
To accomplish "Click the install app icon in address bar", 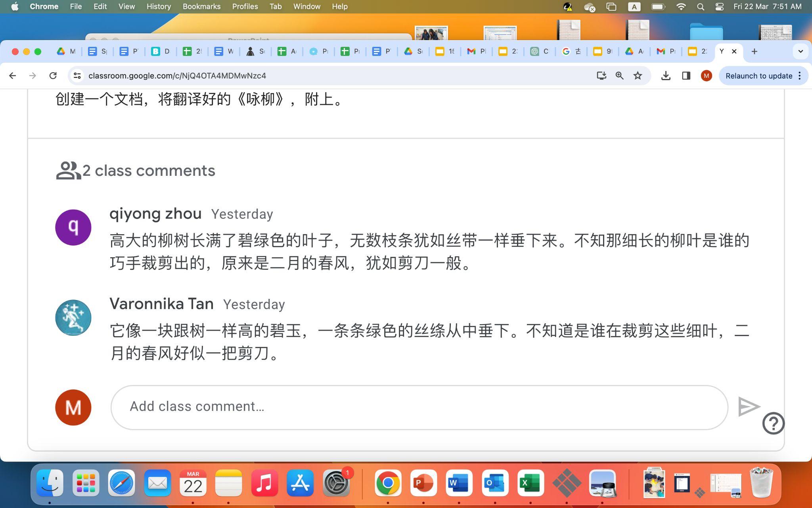I will pyautogui.click(x=601, y=76).
